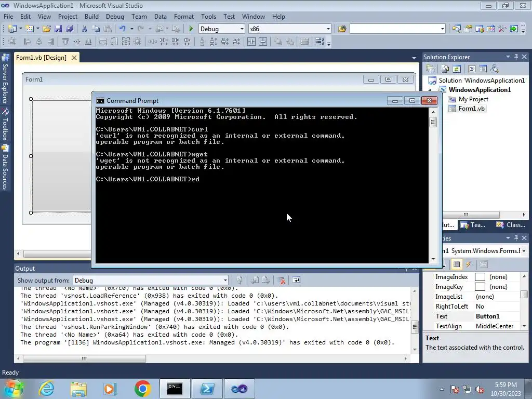
Task: Open the Build menu
Action: (91, 16)
